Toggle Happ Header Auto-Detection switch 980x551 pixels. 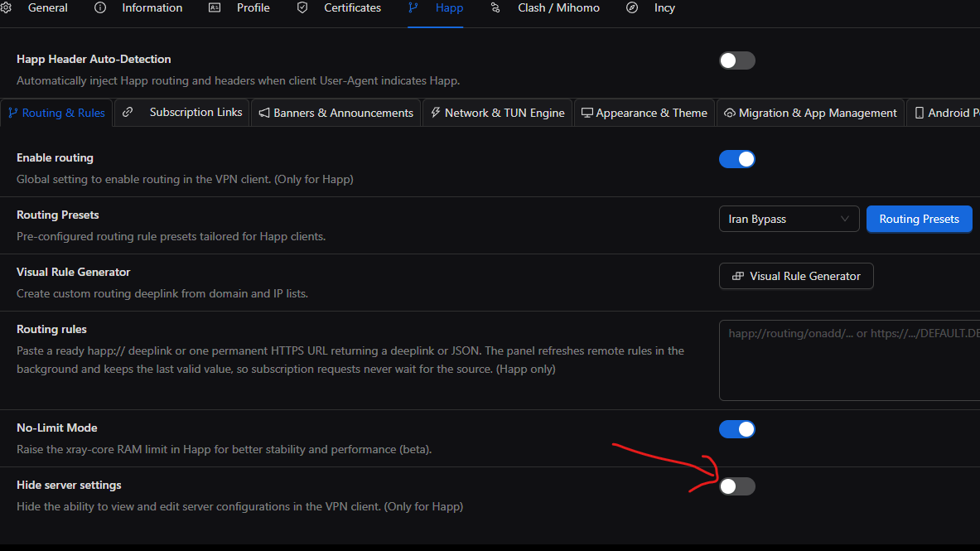737,60
